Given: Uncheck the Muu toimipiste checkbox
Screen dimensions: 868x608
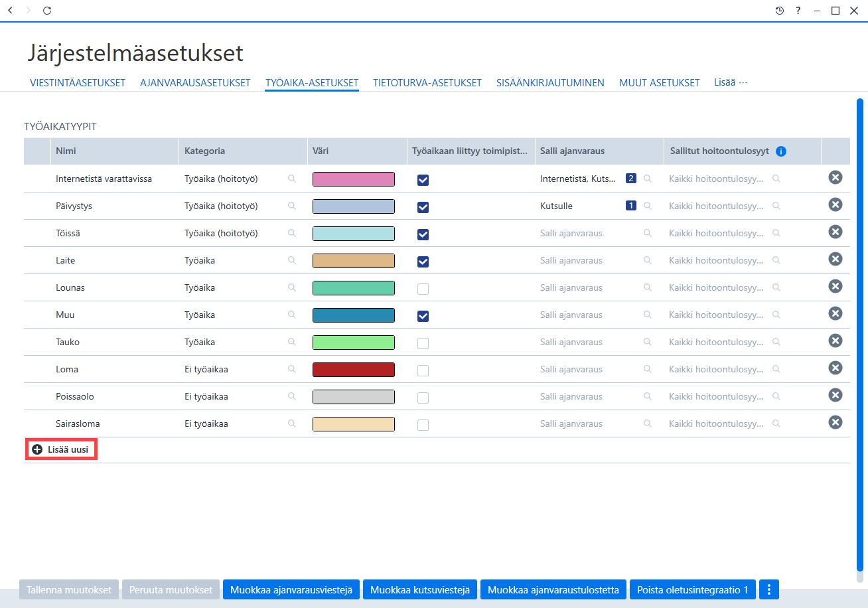Looking at the screenshot, I should click(423, 316).
